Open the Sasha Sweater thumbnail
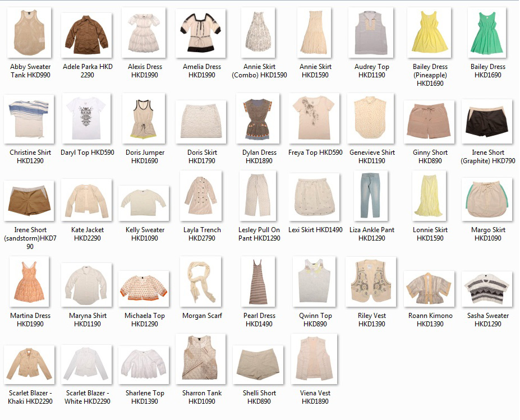 (487, 289)
